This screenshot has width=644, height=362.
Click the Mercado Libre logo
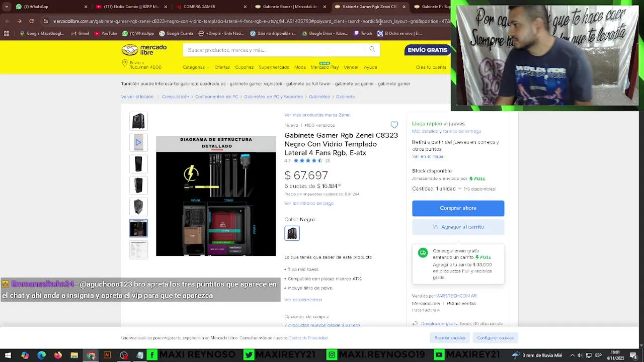coord(144,50)
